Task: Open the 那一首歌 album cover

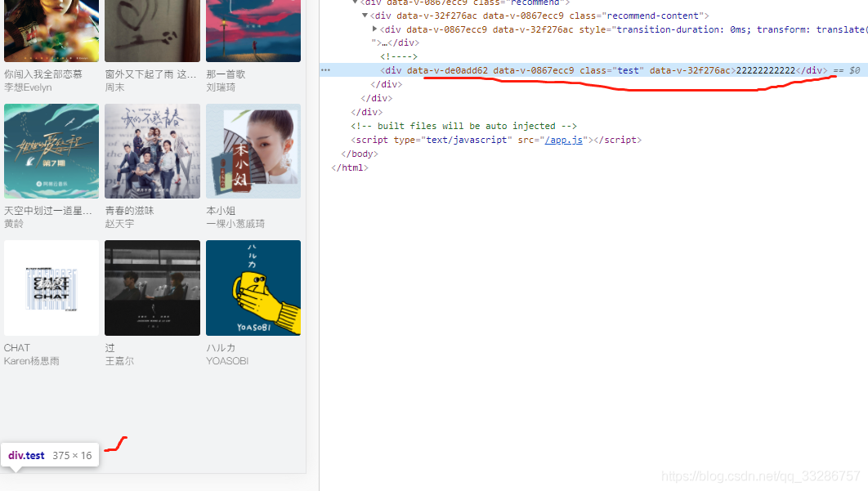Action: click(253, 30)
